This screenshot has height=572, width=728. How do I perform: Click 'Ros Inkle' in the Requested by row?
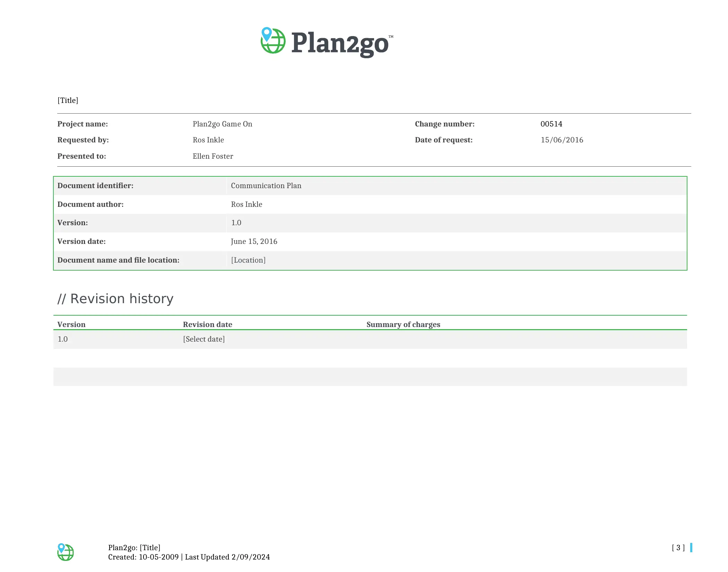point(208,140)
